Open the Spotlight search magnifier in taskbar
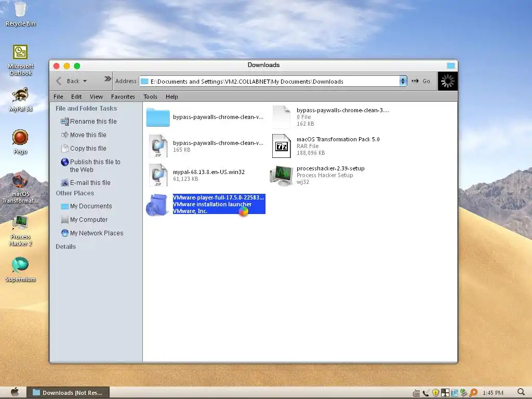The height and width of the screenshot is (399, 532). (521, 392)
